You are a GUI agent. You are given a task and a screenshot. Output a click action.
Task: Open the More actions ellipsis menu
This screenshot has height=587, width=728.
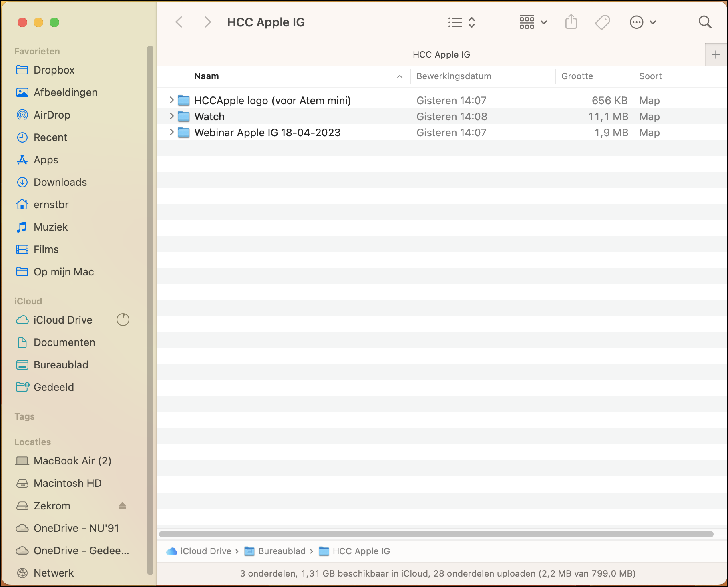pyautogui.click(x=643, y=22)
